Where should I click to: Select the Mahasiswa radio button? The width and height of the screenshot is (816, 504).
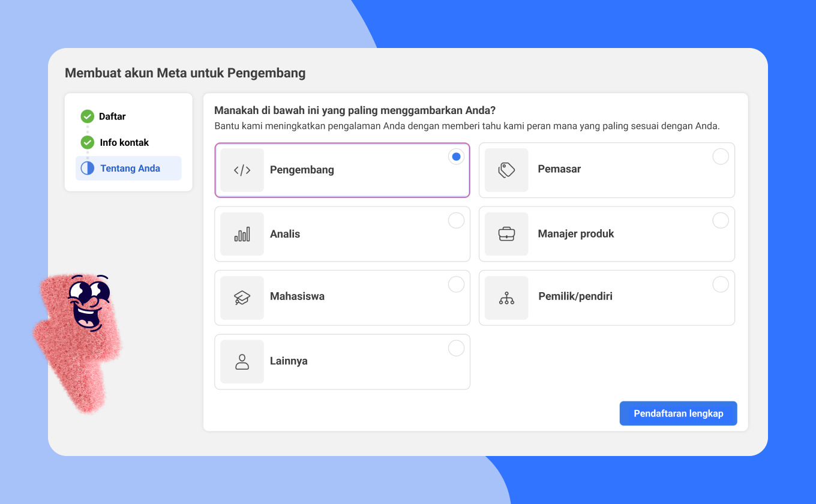tap(457, 284)
